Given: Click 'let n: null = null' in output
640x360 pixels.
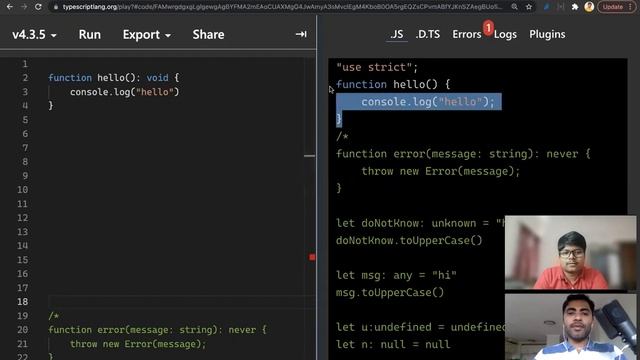Looking at the screenshot, I should coord(393,344).
